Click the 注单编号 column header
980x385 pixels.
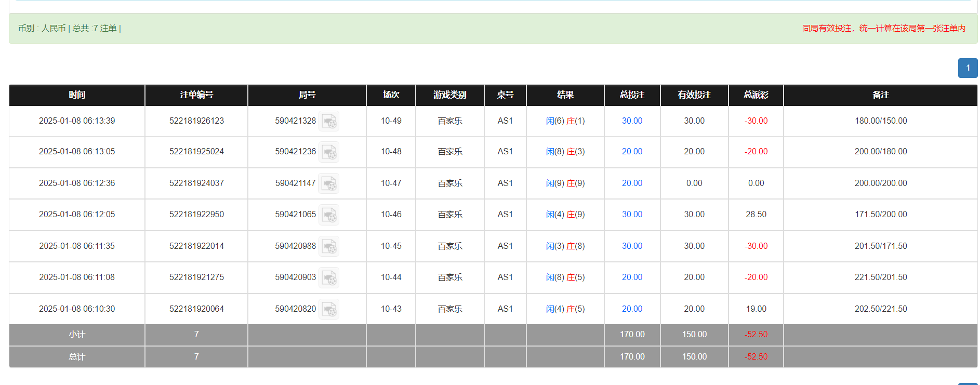(196, 95)
